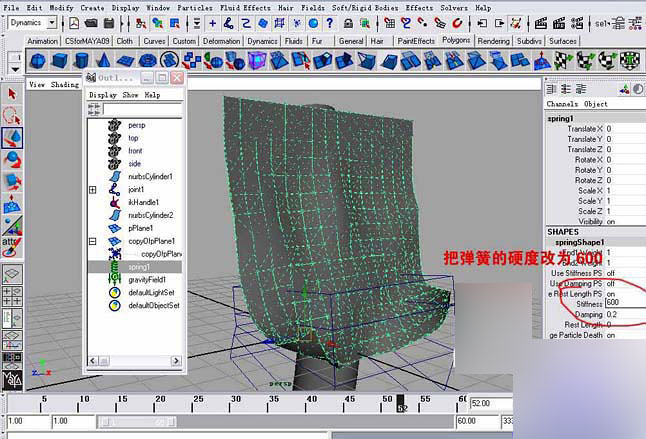This screenshot has height=439, width=646.
Task: Switch to the Dynamics shelf tab
Action: [263, 41]
